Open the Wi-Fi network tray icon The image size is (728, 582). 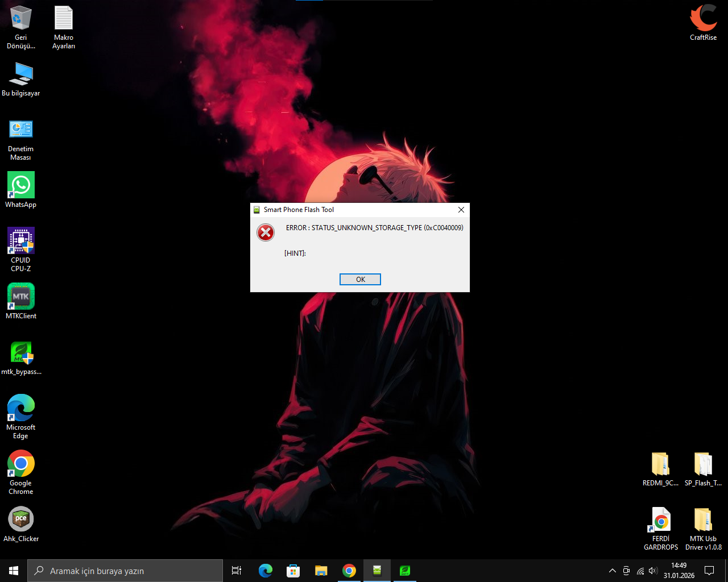[640, 571]
